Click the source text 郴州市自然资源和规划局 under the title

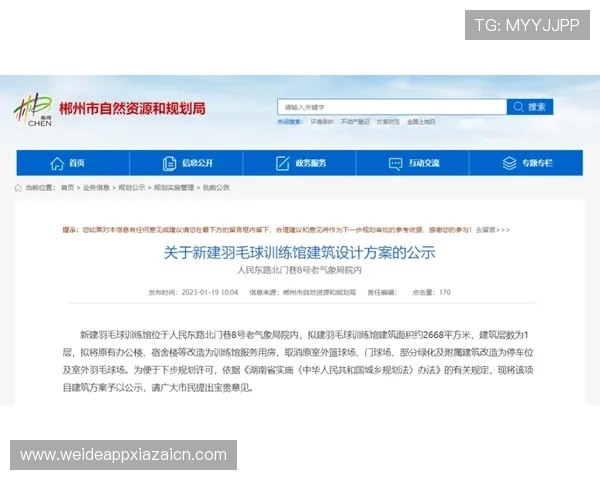[x=320, y=292]
